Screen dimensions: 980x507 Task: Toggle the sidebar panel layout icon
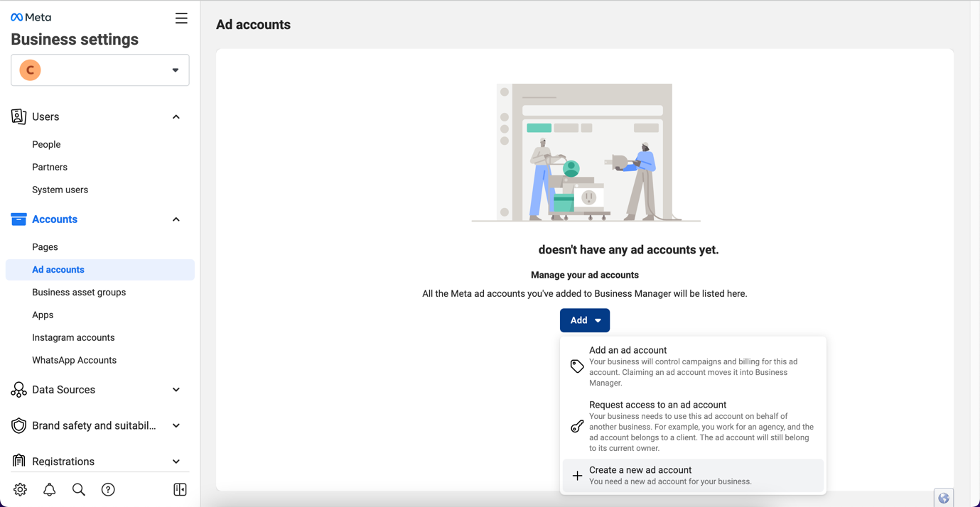(x=180, y=489)
